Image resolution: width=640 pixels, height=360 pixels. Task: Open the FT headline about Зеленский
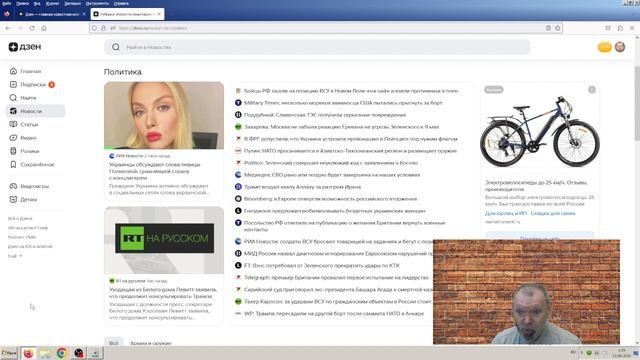[x=322, y=266]
